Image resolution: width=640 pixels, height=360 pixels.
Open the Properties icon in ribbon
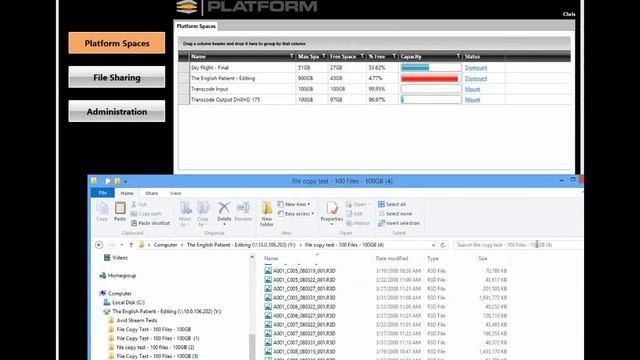point(332,208)
